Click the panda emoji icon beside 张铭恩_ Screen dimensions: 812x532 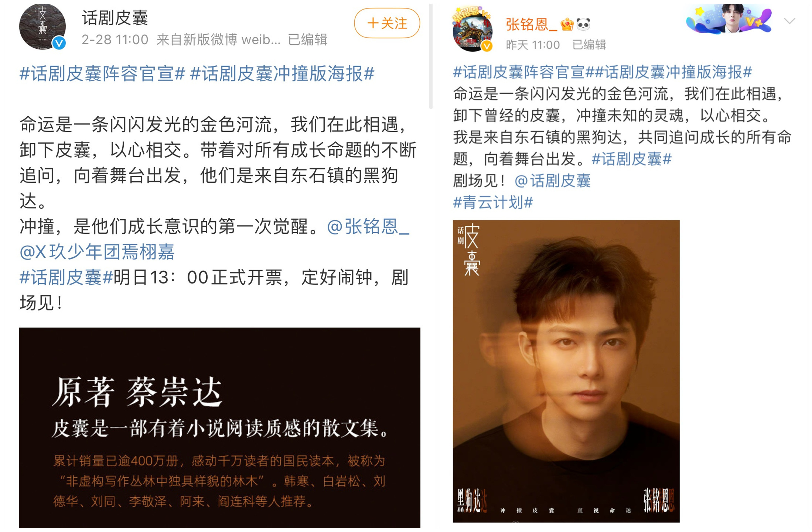pyautogui.click(x=583, y=24)
